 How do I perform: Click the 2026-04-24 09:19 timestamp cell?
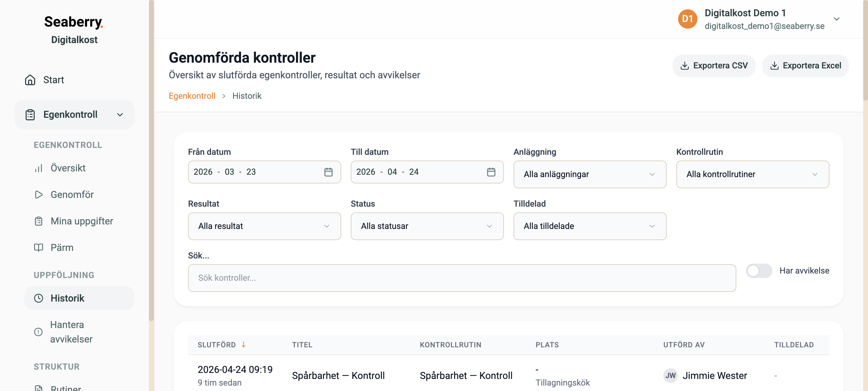pyautogui.click(x=235, y=369)
